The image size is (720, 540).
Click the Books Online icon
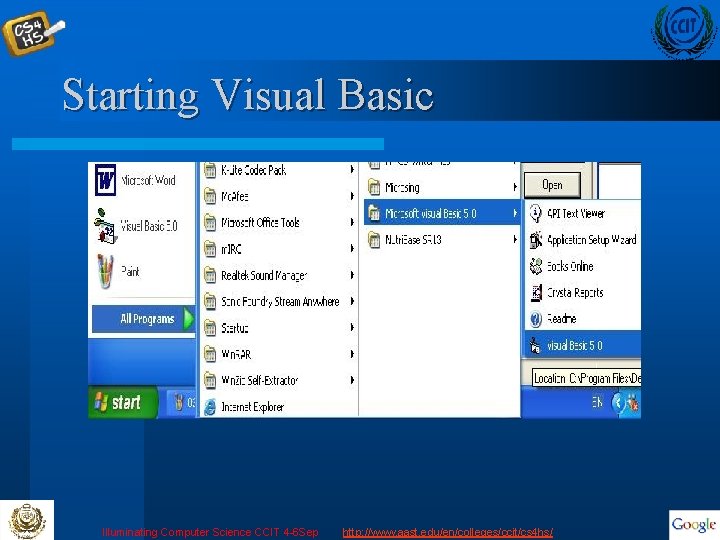tap(535, 266)
